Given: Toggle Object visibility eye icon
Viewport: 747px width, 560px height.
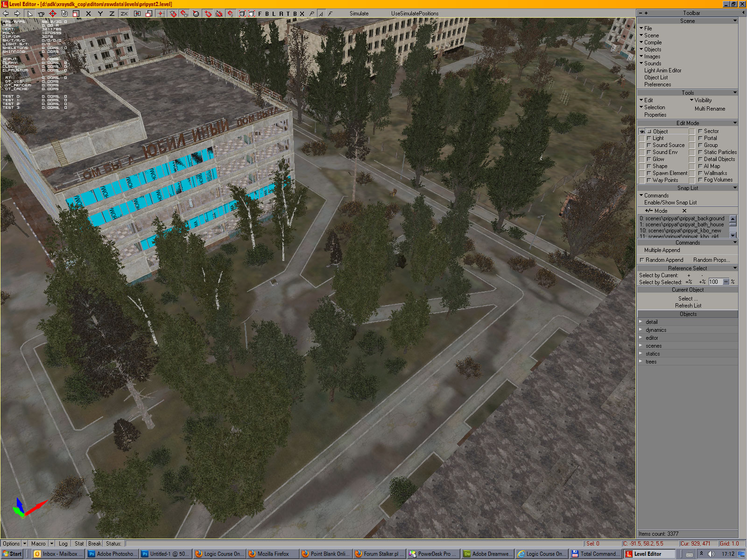Looking at the screenshot, I should click(x=642, y=132).
